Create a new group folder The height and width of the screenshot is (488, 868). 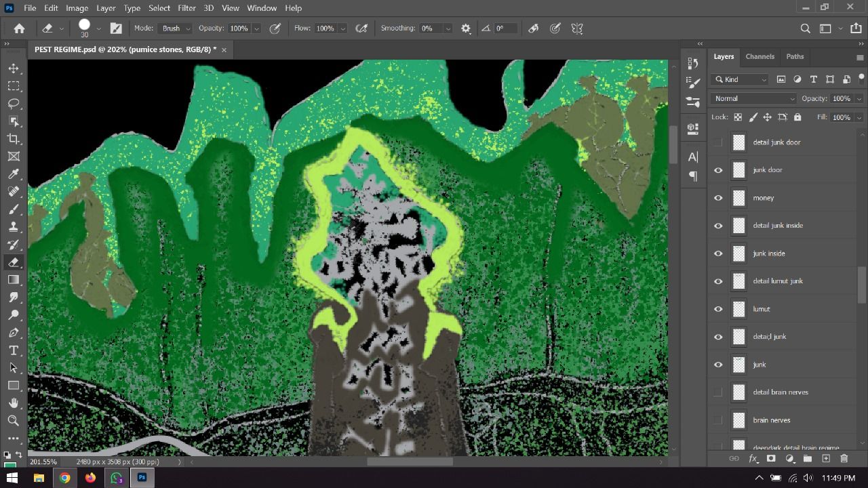[x=808, y=459]
